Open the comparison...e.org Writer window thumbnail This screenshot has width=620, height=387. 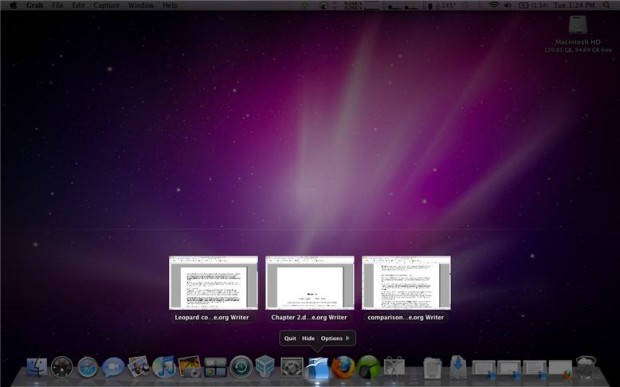pyautogui.click(x=406, y=283)
